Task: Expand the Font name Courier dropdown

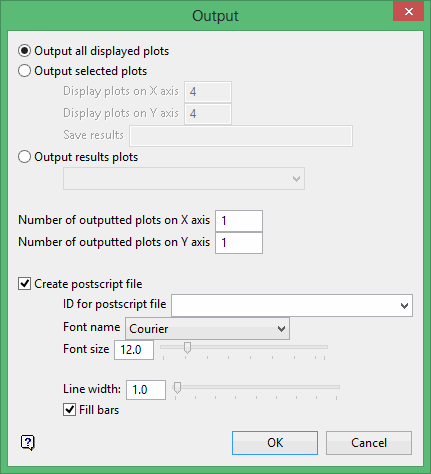Action: tap(207, 329)
